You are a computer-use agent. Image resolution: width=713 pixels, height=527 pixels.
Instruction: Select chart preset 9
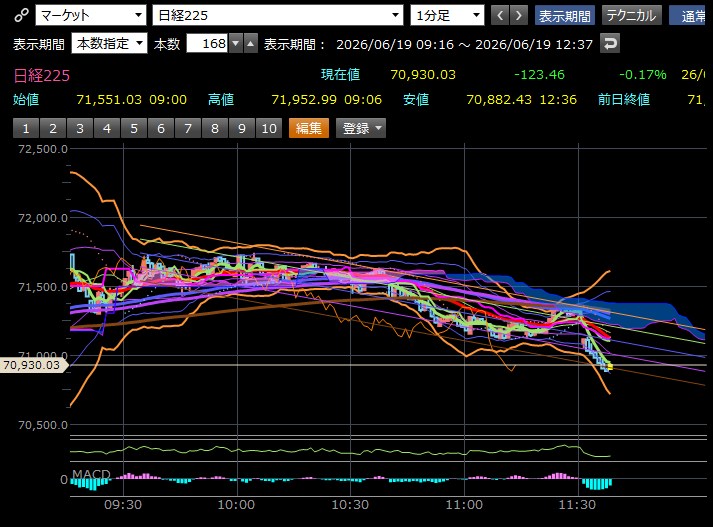pyautogui.click(x=242, y=128)
